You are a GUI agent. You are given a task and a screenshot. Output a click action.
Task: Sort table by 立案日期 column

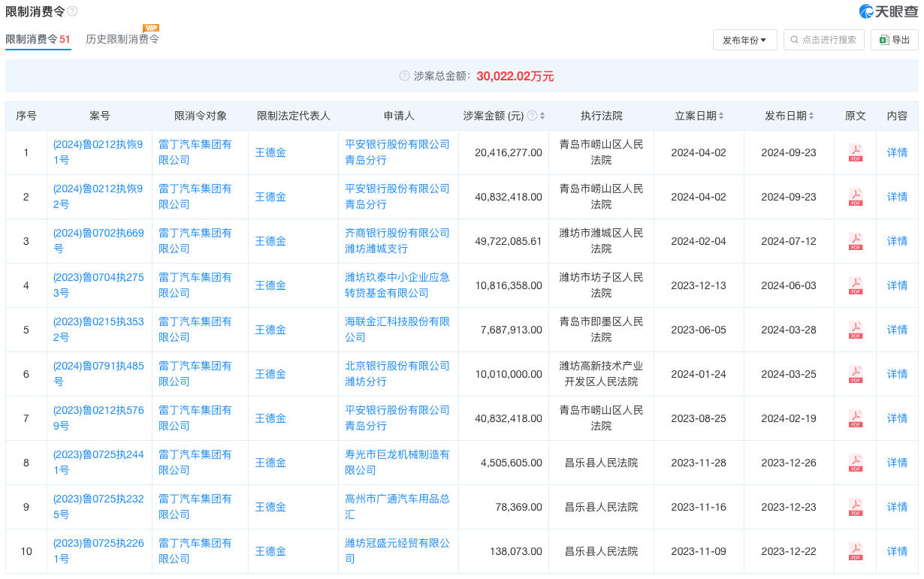click(x=721, y=116)
